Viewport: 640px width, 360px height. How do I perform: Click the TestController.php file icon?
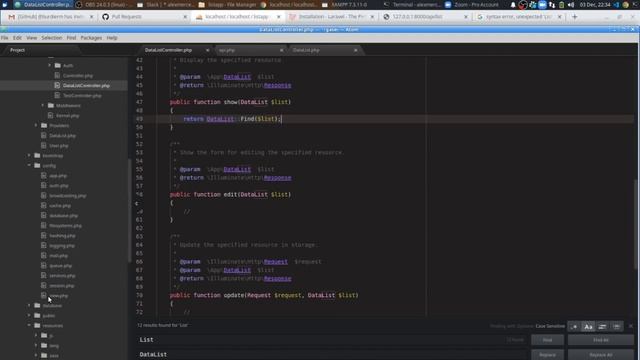click(57, 96)
